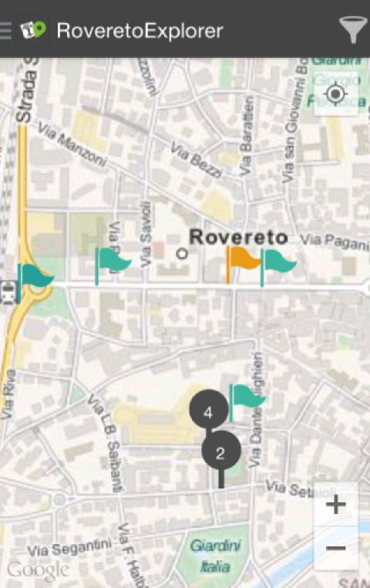The width and height of the screenshot is (370, 588).
Task: Click the Google logo link
Action: coord(38,571)
